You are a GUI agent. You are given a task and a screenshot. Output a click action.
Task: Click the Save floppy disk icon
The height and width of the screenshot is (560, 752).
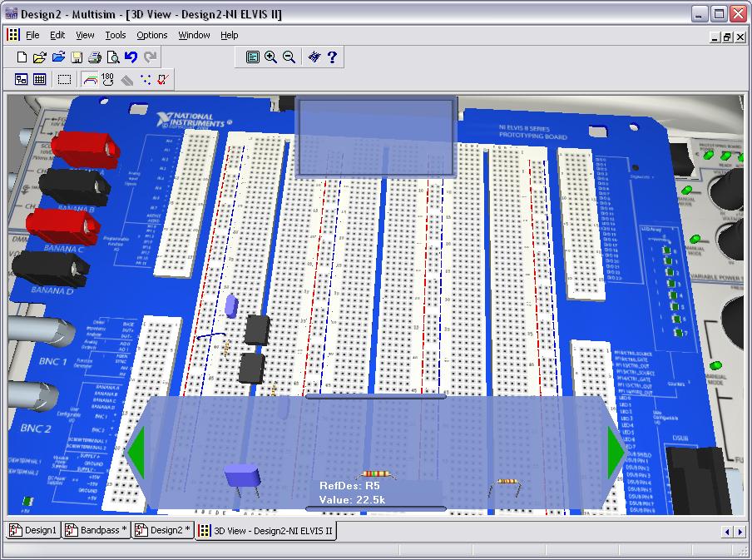tap(77, 57)
